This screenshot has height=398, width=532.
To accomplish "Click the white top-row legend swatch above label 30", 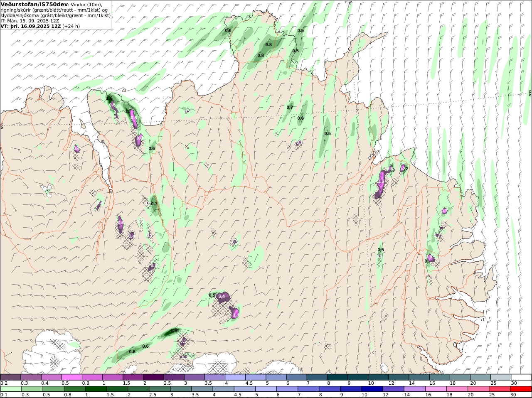I will click(522, 377).
